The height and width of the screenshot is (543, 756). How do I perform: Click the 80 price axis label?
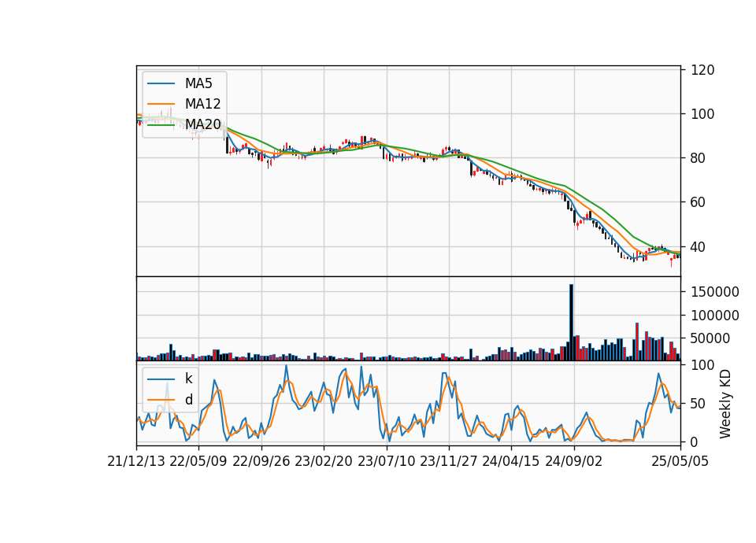699,158
